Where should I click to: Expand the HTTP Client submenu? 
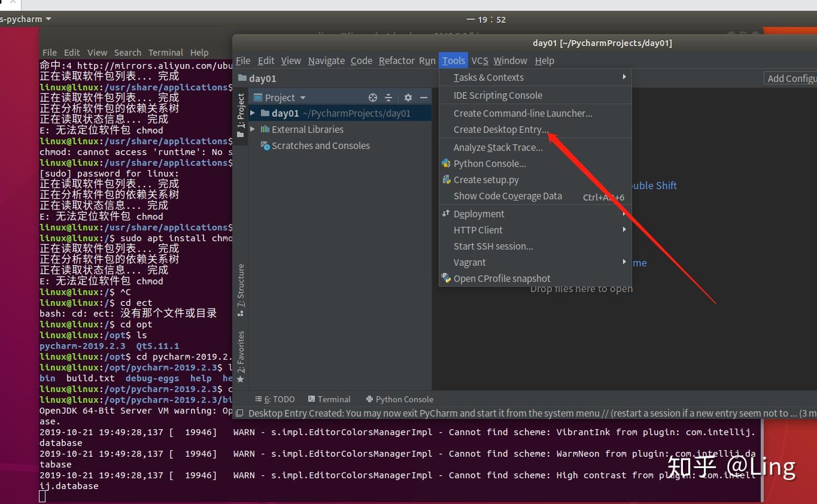[x=535, y=230]
